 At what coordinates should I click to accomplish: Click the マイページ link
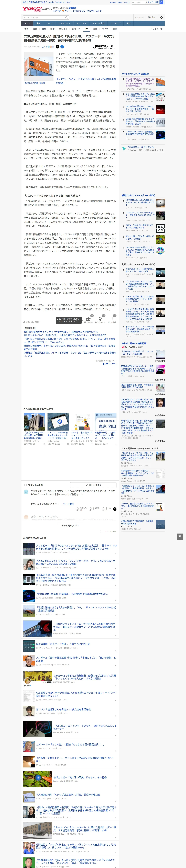[x=139, y=18]
